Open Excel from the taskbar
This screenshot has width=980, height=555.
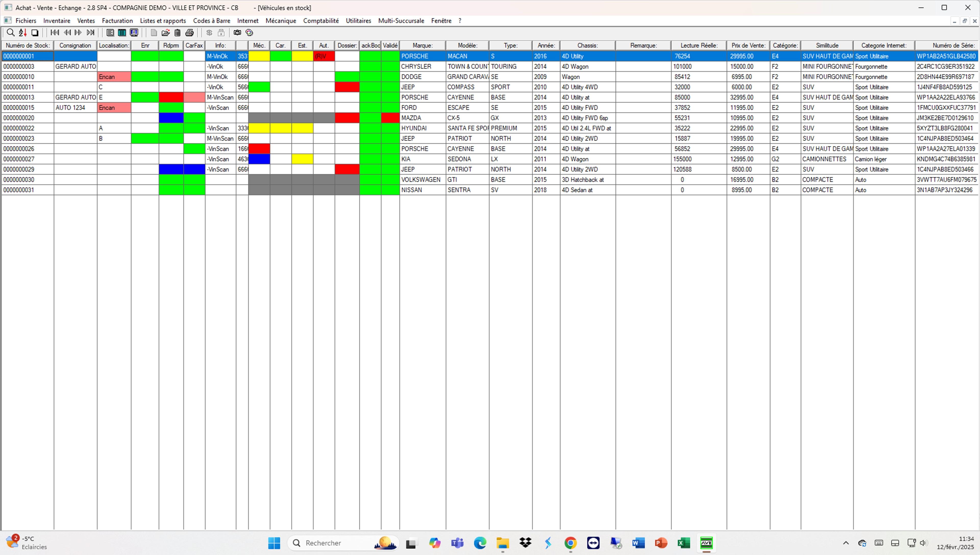tap(684, 543)
